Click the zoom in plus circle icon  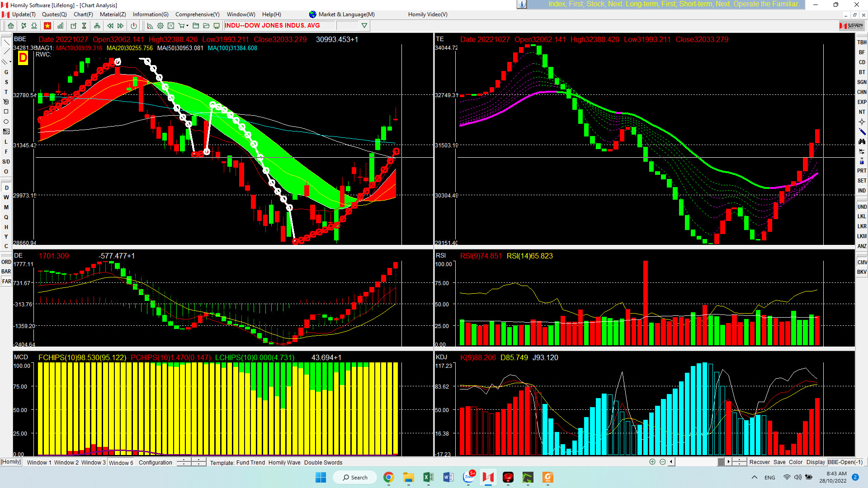coord(652,462)
